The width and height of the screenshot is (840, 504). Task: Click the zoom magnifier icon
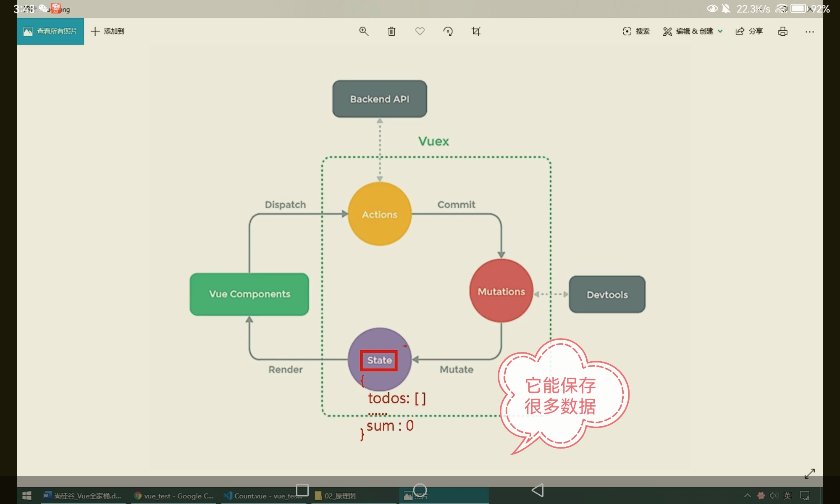pyautogui.click(x=364, y=31)
